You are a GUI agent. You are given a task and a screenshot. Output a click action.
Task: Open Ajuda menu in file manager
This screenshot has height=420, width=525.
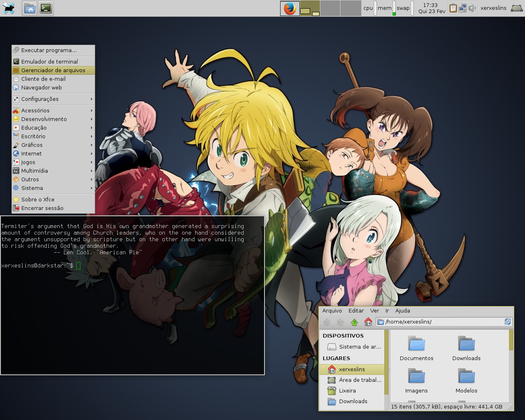(403, 310)
